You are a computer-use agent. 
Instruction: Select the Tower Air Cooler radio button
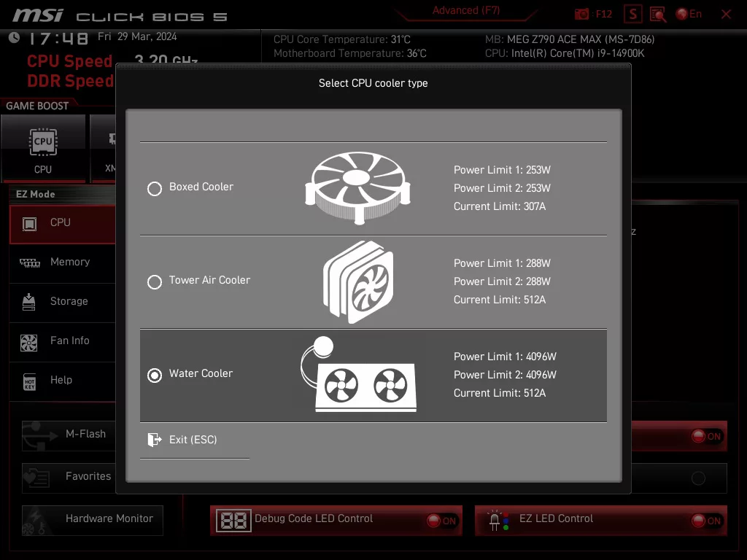click(x=155, y=282)
